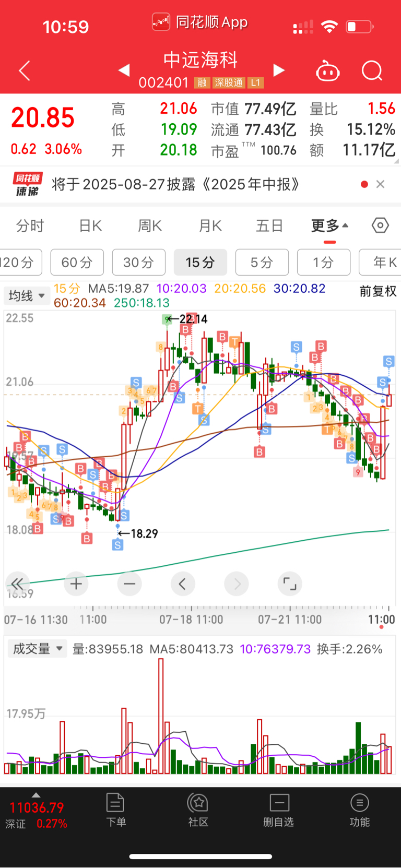Open 下单 order placement
This screenshot has height=868, width=401.
click(x=115, y=810)
